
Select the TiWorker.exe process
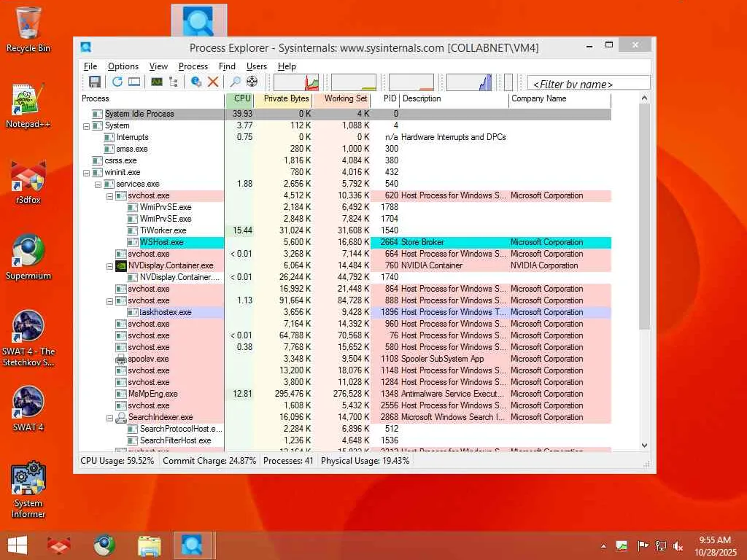tap(345, 230)
